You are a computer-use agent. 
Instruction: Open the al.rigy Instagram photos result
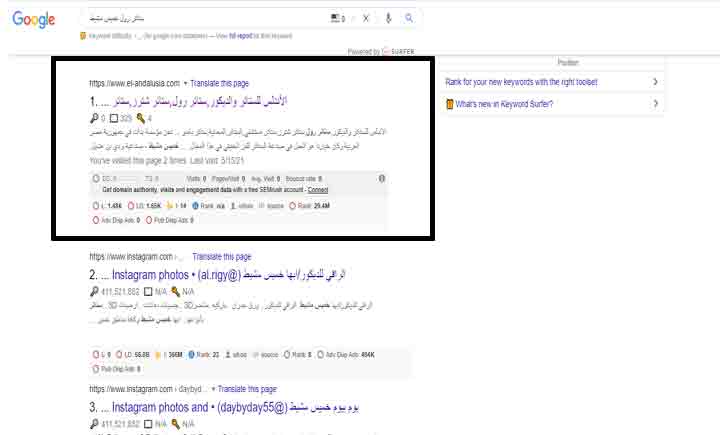point(200,273)
